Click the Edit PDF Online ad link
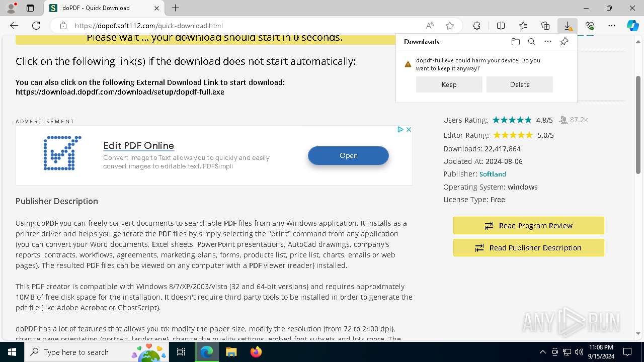Viewport: 644px width, 362px height. pos(138,145)
